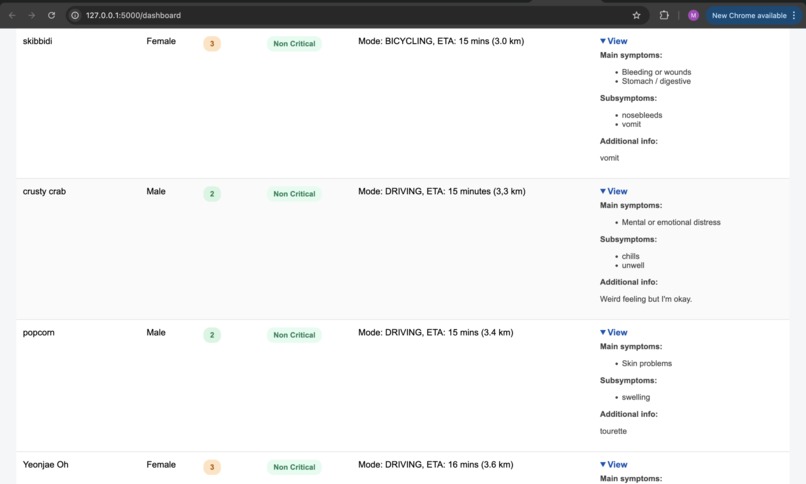Click the DRIVING ETA 16 mins (3.6 km) text

[x=435, y=464]
